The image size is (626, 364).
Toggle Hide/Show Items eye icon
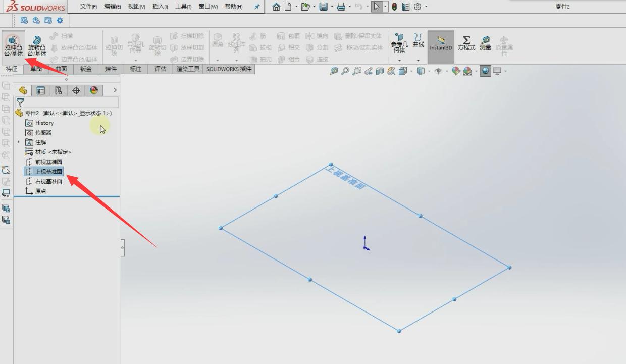point(437,71)
